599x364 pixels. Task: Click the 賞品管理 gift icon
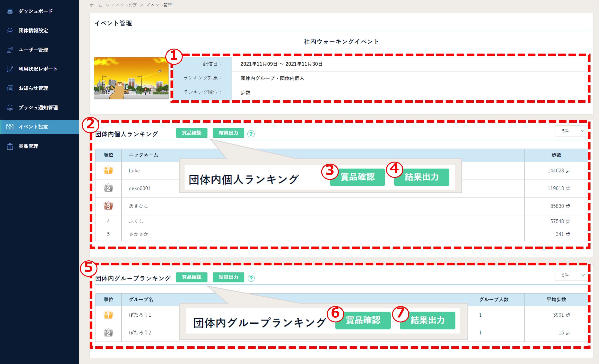10,146
